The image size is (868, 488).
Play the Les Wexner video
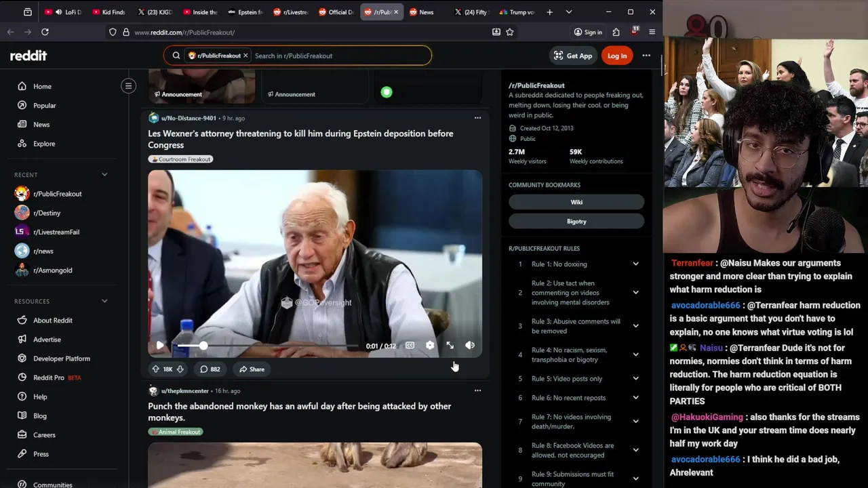pos(160,346)
